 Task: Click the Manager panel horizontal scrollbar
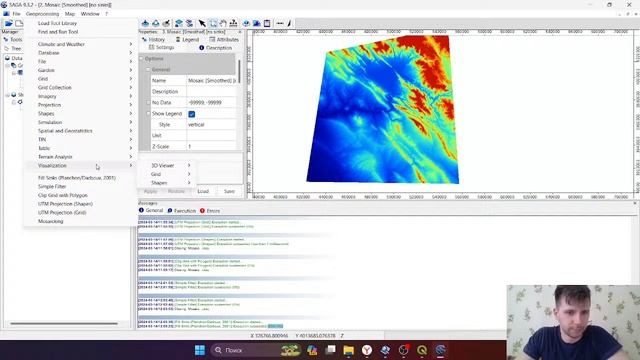tap(64, 324)
